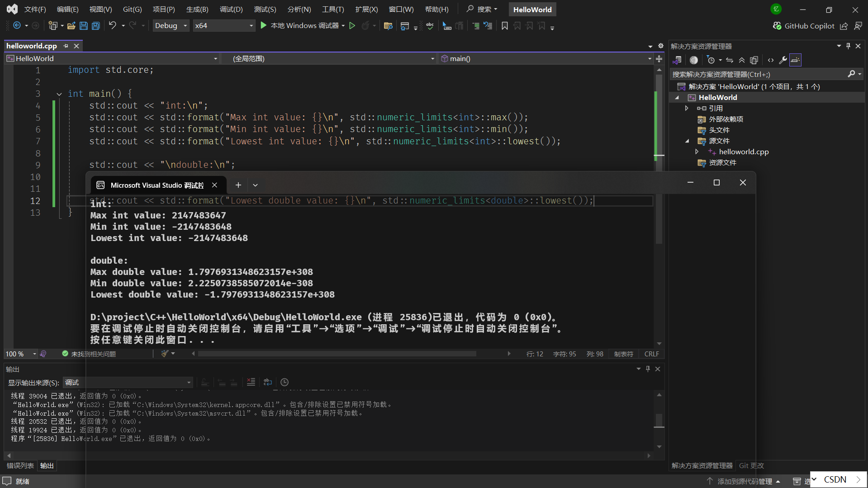Open the main() member dropdown
The image size is (868, 488).
(x=546, y=59)
